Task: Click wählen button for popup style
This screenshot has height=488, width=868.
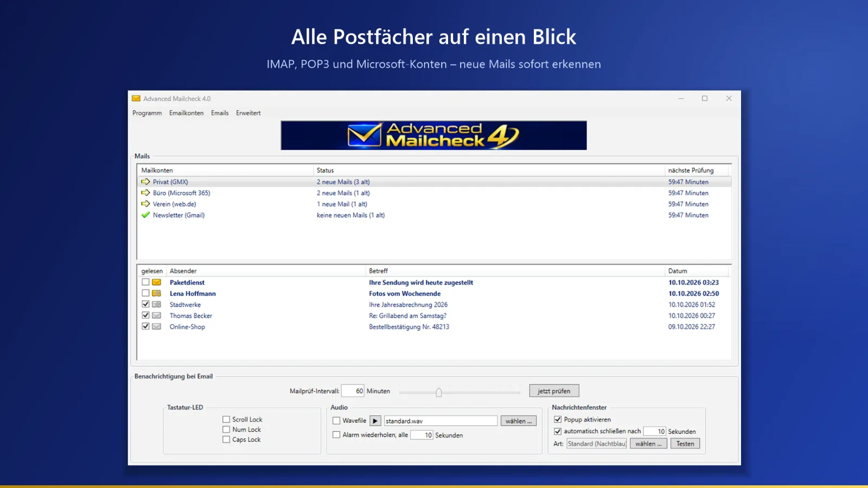Action: [x=648, y=444]
